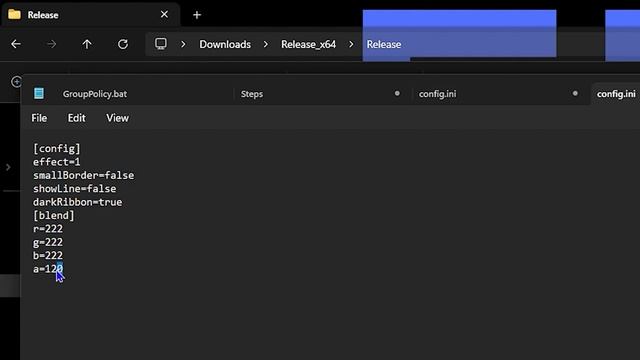Image resolution: width=640 pixels, height=360 pixels.
Task: Go up one folder level
Action: (87, 44)
